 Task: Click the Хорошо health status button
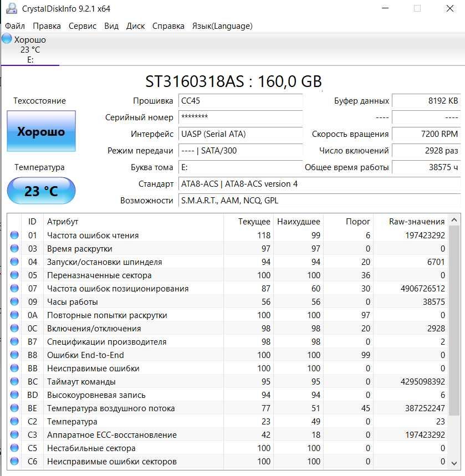pos(42,131)
